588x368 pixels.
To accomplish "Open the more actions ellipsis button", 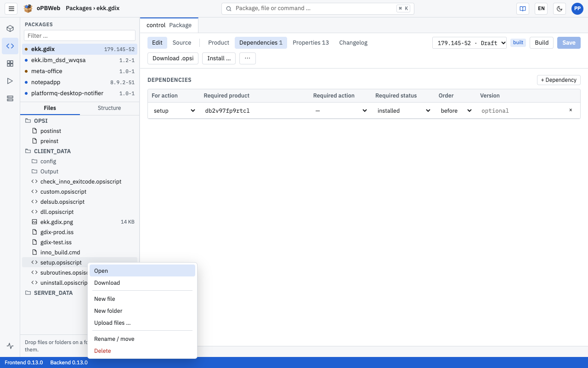I will 248,58.
